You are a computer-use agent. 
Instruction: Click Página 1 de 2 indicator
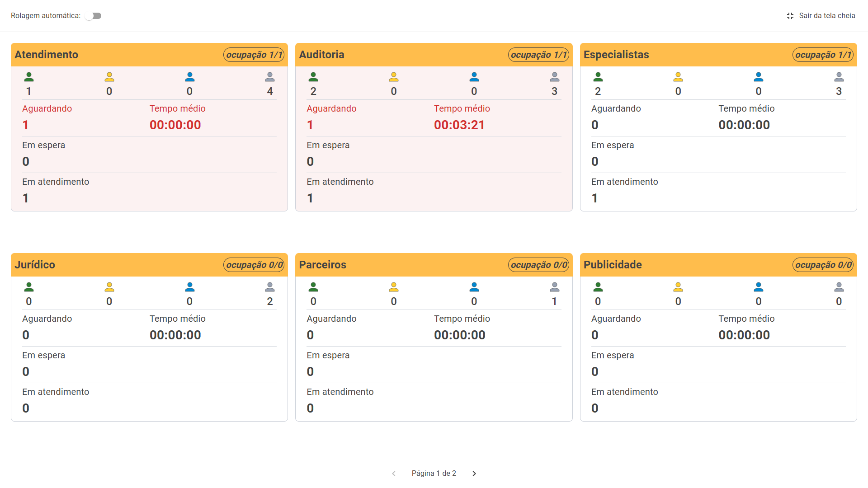pos(434,474)
